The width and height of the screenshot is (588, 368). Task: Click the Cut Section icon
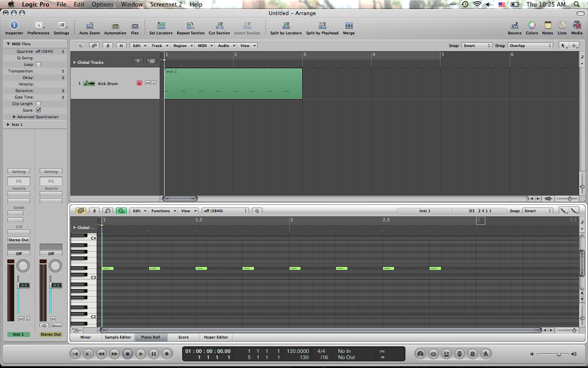(219, 28)
